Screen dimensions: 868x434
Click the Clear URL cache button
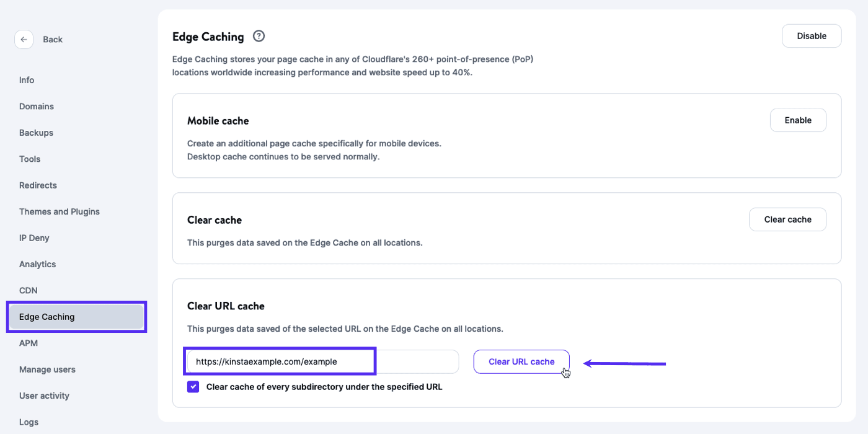521,361
